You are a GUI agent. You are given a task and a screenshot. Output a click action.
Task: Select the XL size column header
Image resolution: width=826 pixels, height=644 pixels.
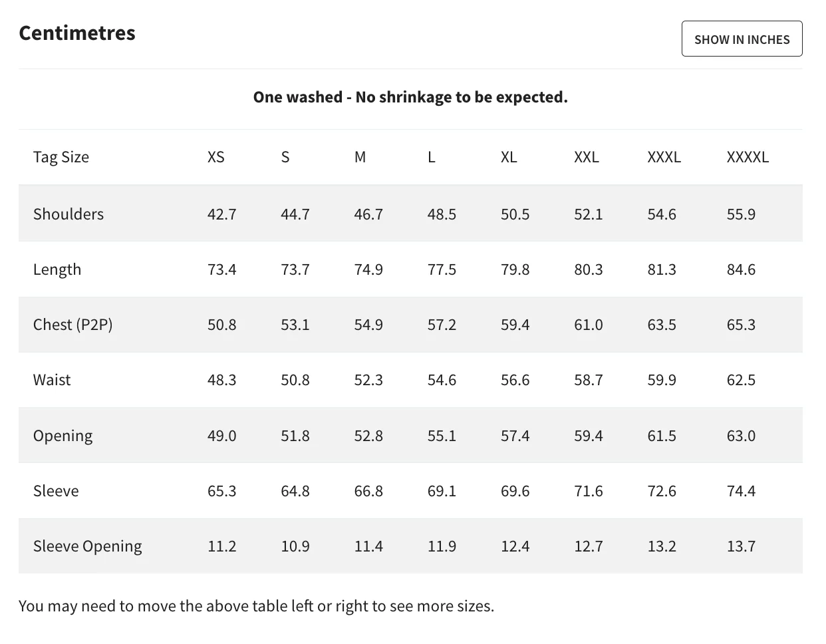(x=509, y=157)
